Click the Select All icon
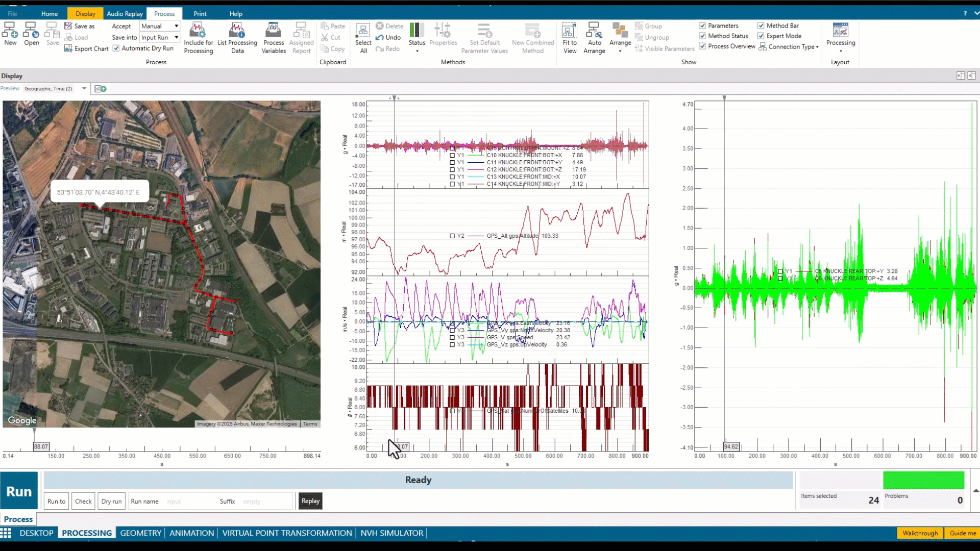The image size is (980, 551). click(363, 31)
